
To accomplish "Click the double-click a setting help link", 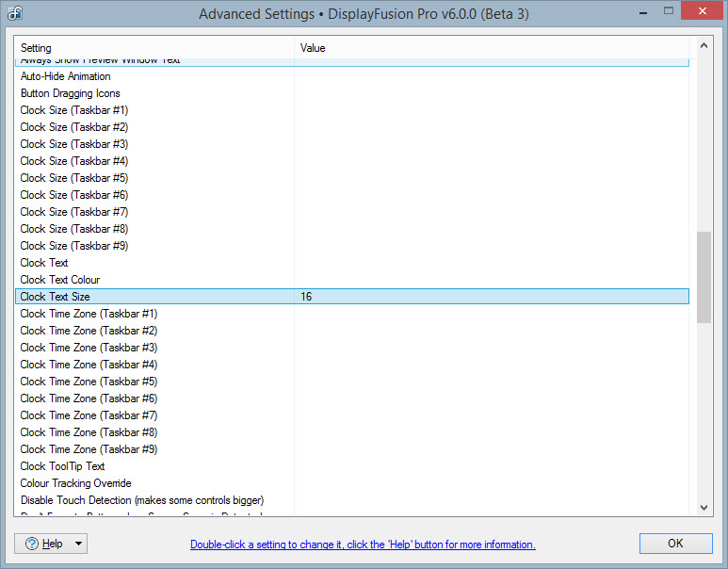I will pos(363,545).
